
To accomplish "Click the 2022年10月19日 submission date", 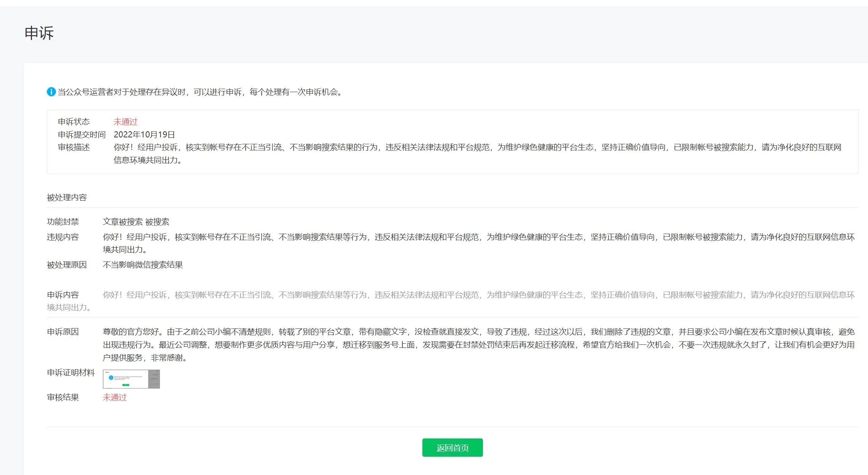I will (x=144, y=134).
